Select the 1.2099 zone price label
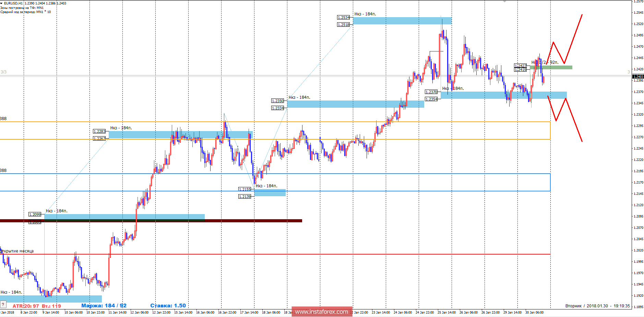The height and width of the screenshot is (317, 644). pyautogui.click(x=35, y=214)
